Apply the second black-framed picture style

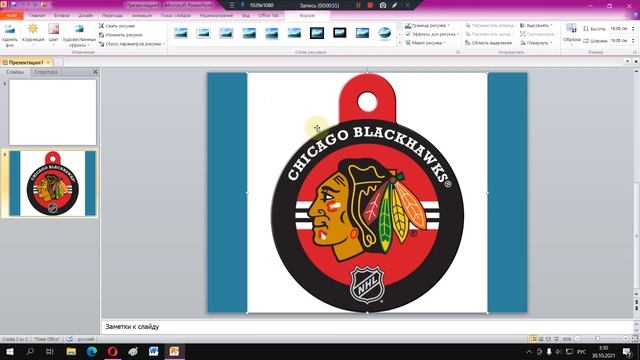340,33
